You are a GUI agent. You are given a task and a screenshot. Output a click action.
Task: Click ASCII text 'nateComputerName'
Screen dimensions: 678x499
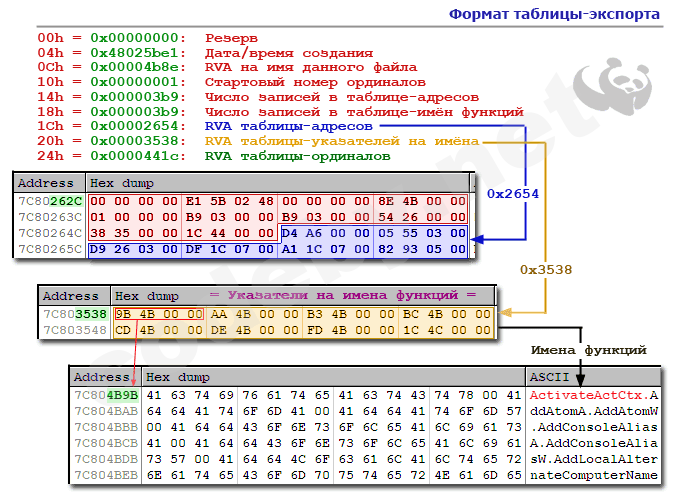(594, 475)
